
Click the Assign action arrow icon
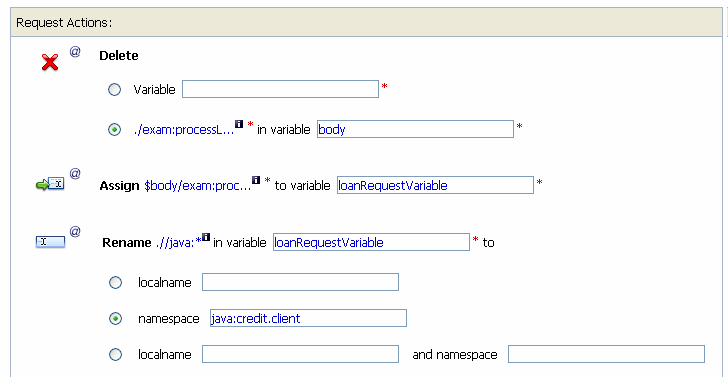pos(50,185)
